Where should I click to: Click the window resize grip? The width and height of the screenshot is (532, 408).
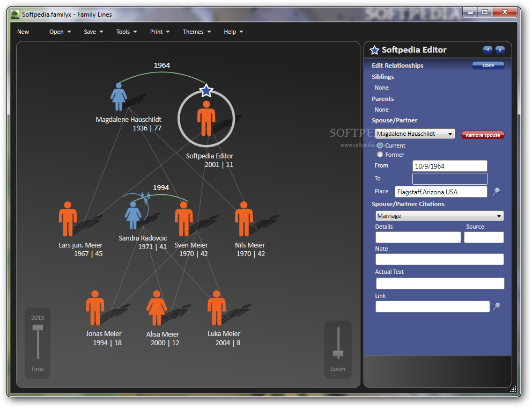click(513, 389)
